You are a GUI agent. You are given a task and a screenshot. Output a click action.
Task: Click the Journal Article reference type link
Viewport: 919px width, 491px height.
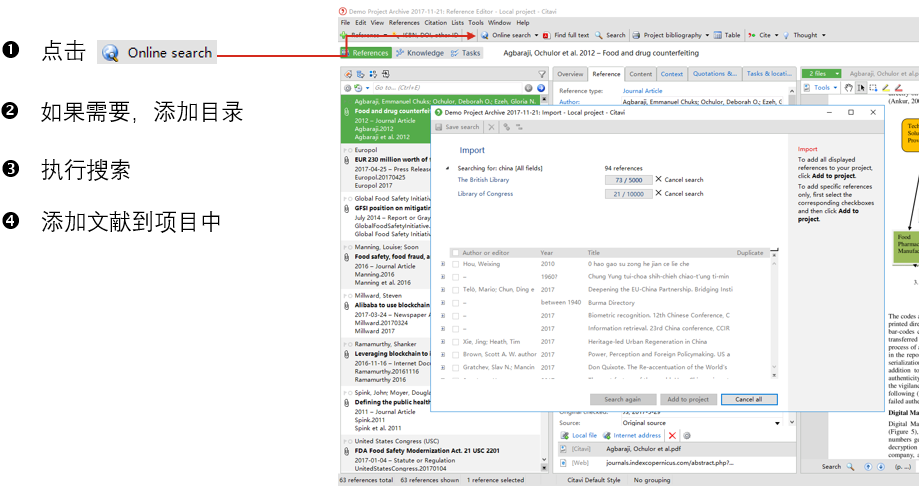(642, 91)
